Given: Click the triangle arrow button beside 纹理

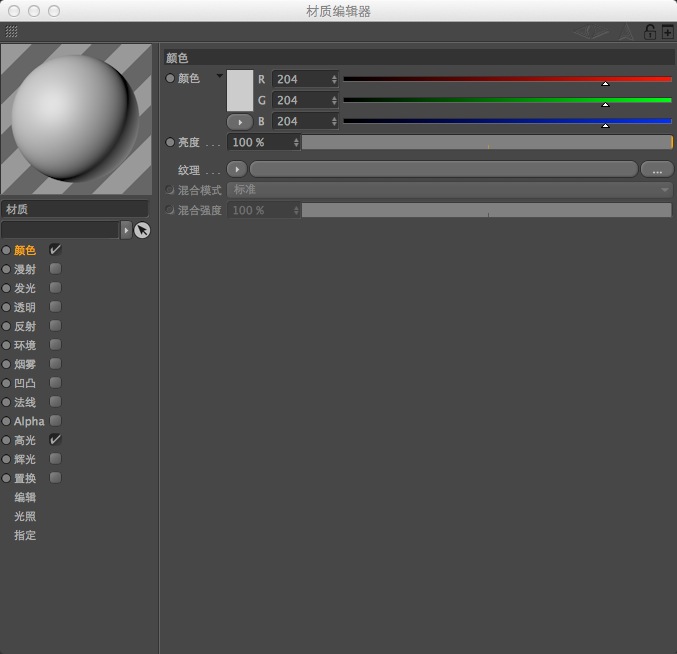Looking at the screenshot, I should click(237, 170).
